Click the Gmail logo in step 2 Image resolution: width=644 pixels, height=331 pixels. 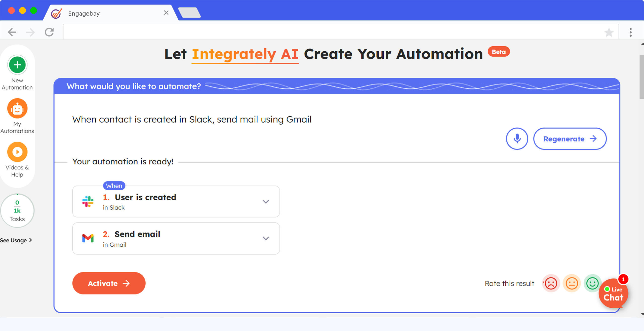point(88,238)
